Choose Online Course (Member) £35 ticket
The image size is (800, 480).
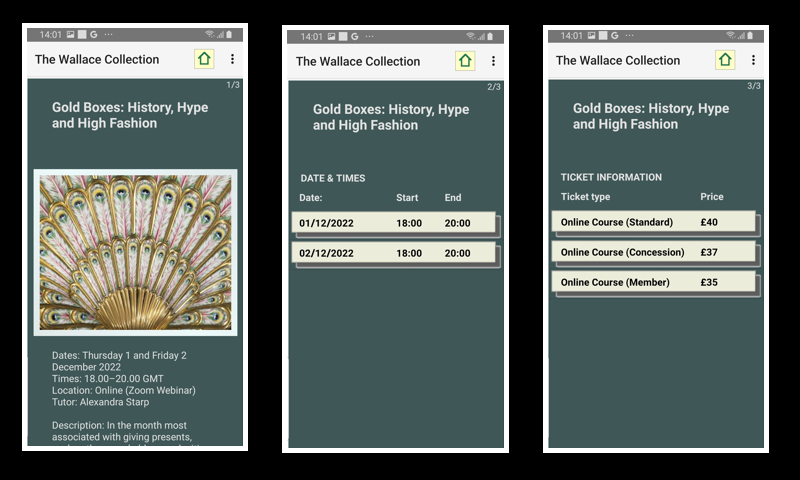(654, 282)
